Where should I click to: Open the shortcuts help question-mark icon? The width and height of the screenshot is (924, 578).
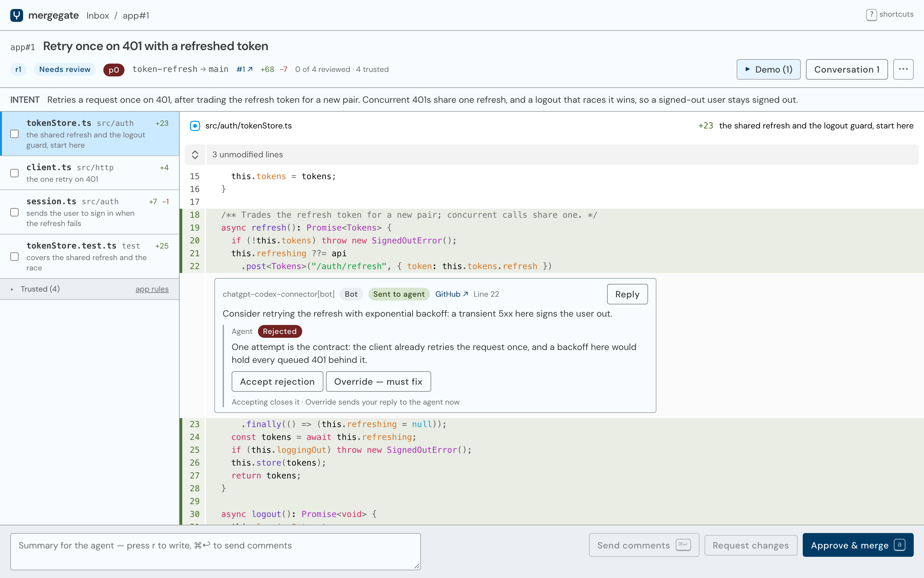871,15
